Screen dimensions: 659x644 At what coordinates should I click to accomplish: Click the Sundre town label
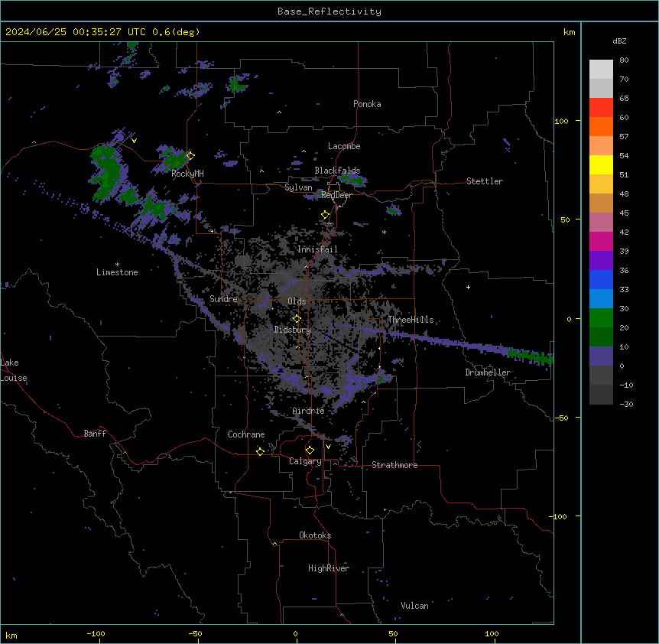pyautogui.click(x=223, y=299)
